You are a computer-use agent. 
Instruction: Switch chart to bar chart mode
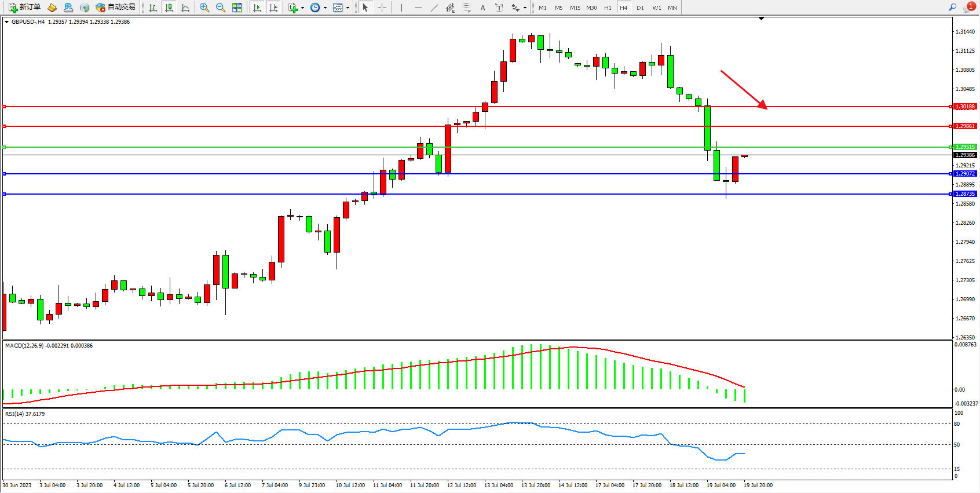[x=153, y=8]
